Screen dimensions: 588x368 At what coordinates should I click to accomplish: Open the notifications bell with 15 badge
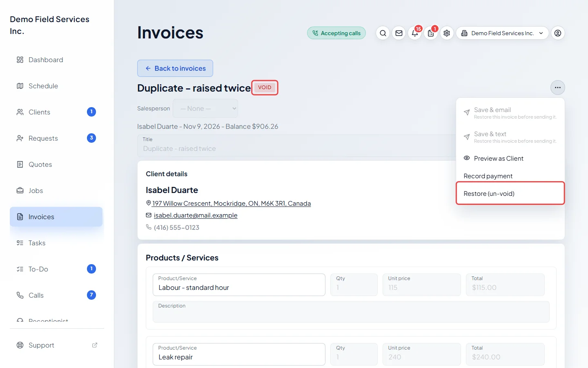(x=415, y=33)
